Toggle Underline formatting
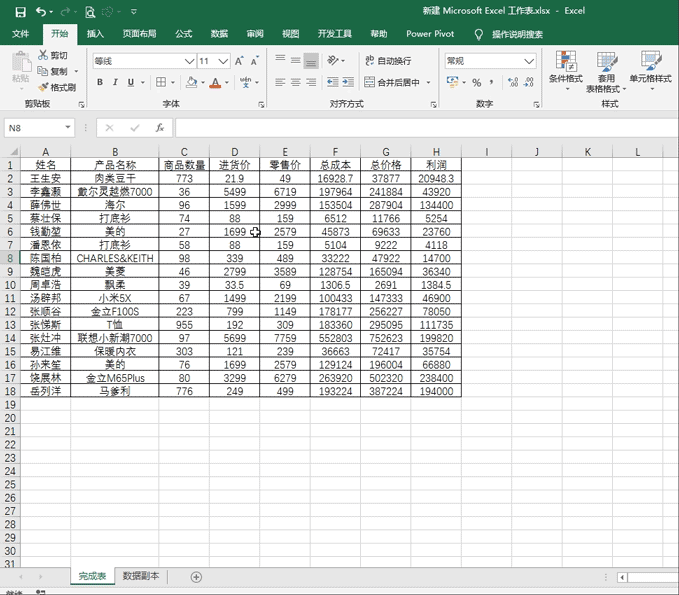 pos(130,82)
